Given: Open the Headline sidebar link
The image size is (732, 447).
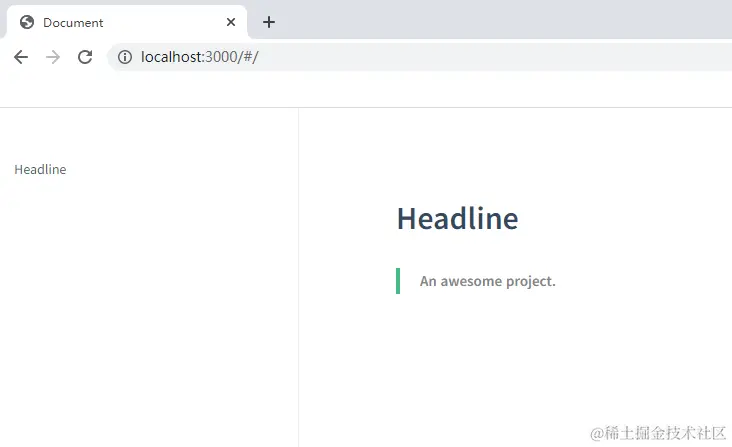Looking at the screenshot, I should pos(40,169).
